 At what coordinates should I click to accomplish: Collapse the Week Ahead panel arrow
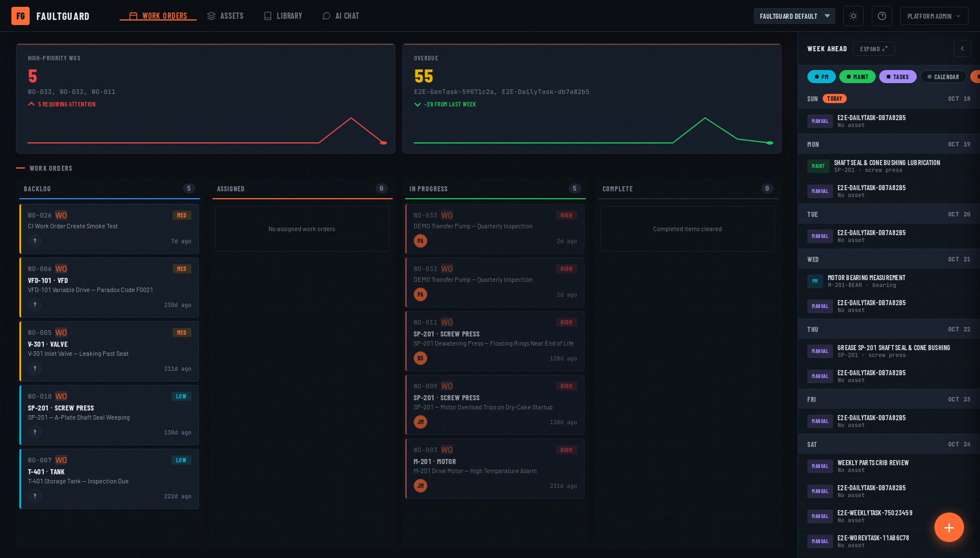pos(962,48)
